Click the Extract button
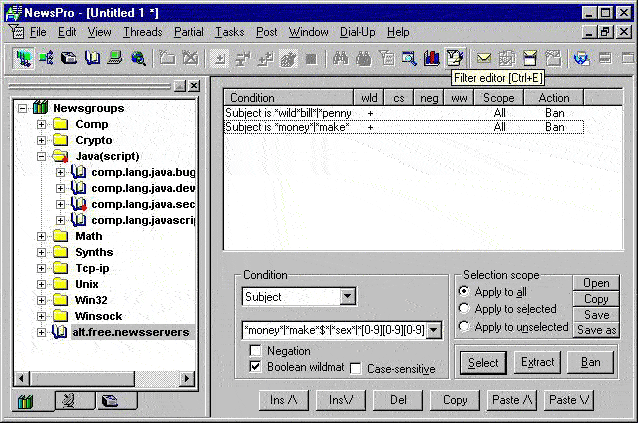 pos(537,362)
